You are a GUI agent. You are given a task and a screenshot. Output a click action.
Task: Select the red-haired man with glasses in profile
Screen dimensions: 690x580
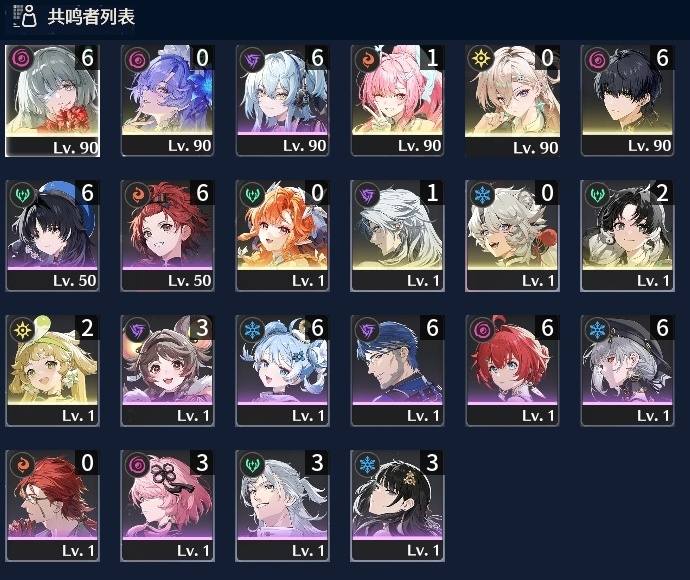coord(52,506)
